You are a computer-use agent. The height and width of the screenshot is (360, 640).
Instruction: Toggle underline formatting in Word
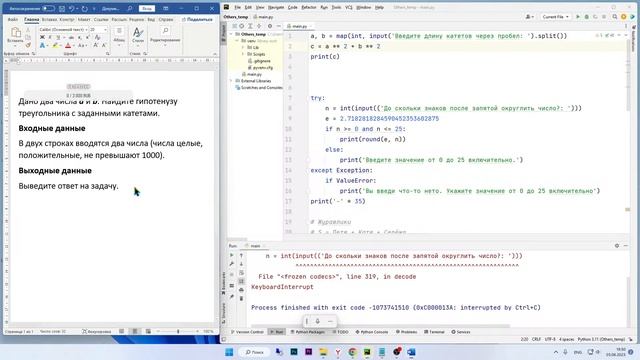[58, 37]
